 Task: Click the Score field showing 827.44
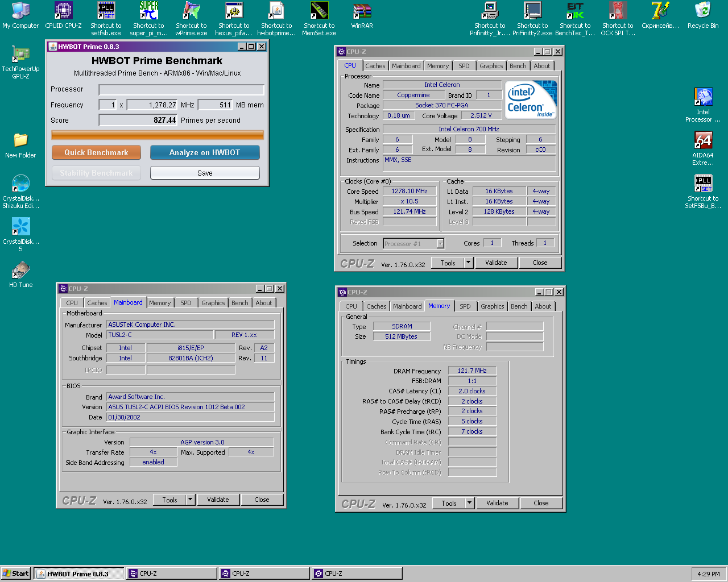tap(138, 120)
